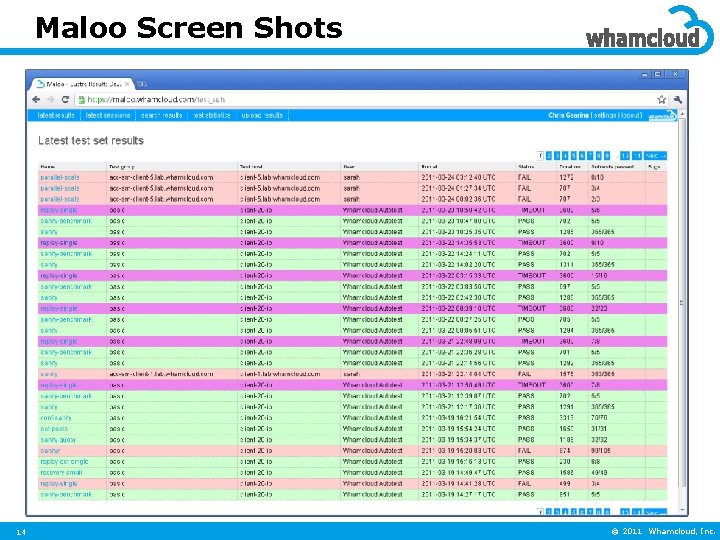Open the conf-sanity test result link

[56, 418]
